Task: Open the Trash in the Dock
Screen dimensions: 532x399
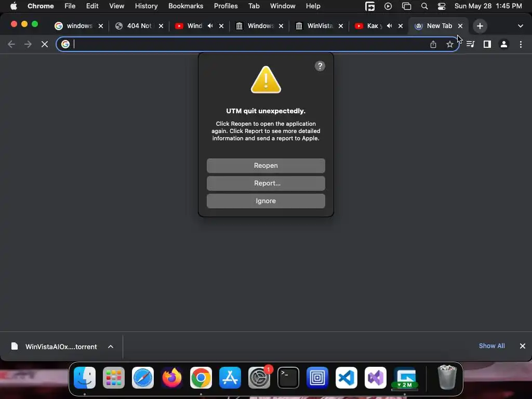Action: tap(447, 378)
